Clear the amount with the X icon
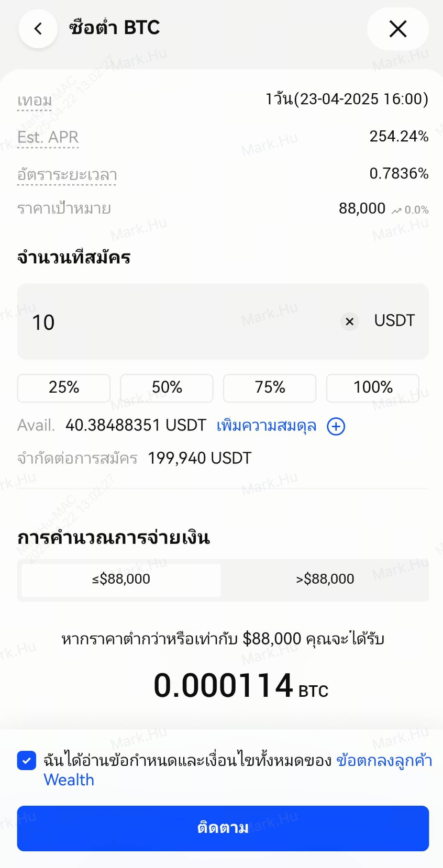Viewport: 443px width, 868px height. click(x=349, y=321)
